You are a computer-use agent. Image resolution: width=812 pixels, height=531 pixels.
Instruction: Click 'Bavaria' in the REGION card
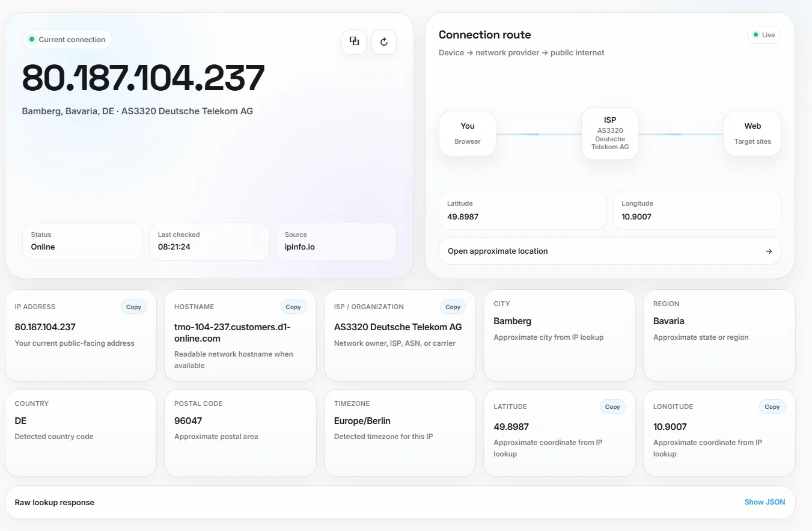(x=669, y=321)
